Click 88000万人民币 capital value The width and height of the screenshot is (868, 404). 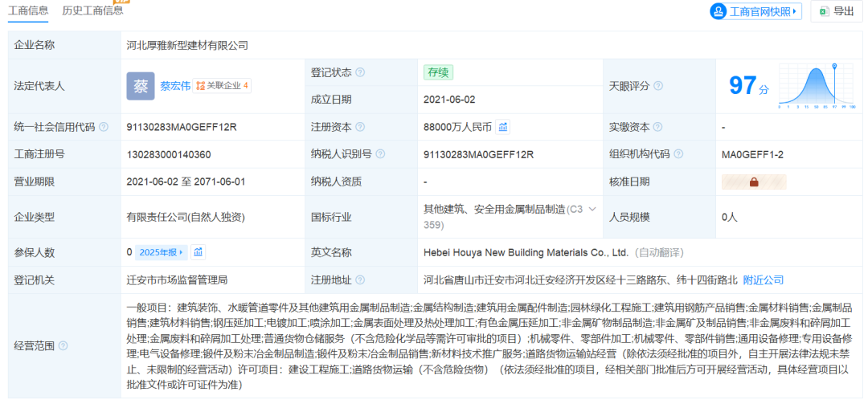[457, 127]
